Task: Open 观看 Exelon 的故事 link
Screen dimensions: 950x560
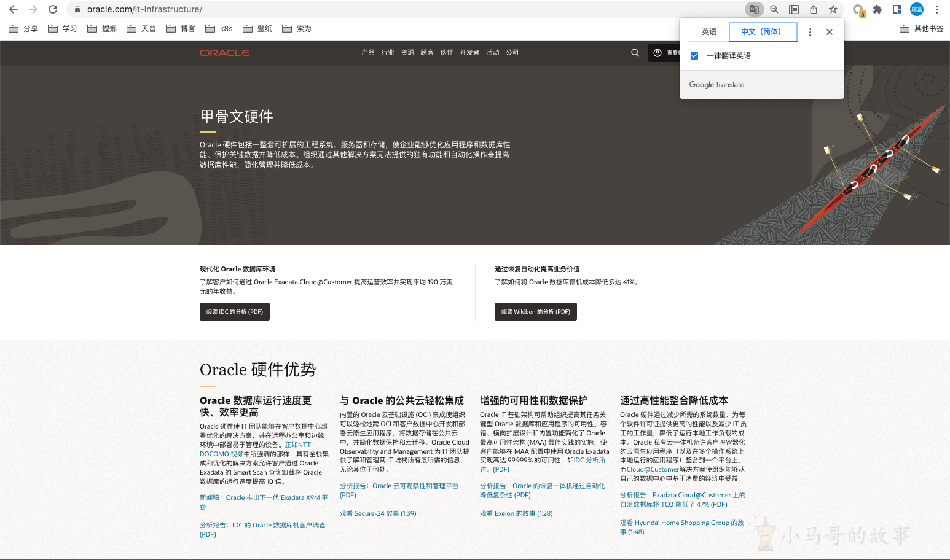Action: point(516,514)
